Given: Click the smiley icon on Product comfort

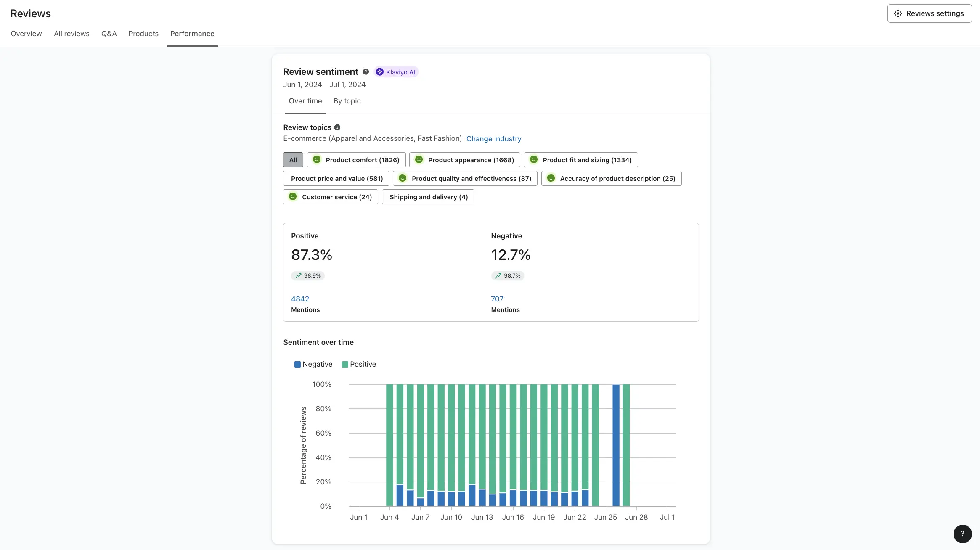Looking at the screenshot, I should [x=317, y=160].
